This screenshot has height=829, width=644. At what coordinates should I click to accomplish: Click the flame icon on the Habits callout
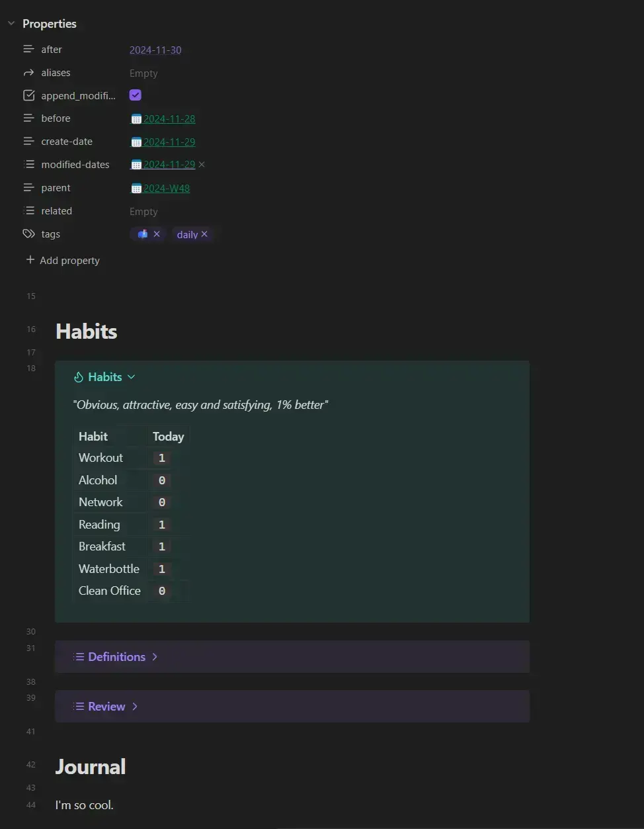[79, 377]
